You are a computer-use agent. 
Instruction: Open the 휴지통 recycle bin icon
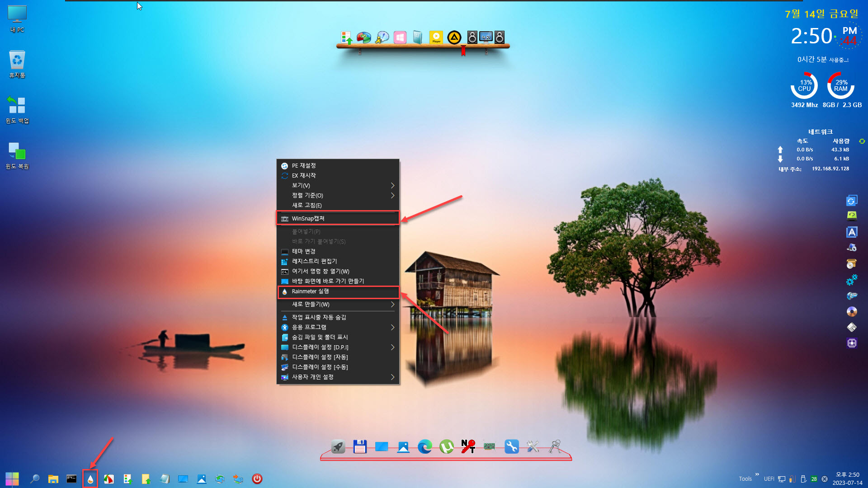click(17, 64)
